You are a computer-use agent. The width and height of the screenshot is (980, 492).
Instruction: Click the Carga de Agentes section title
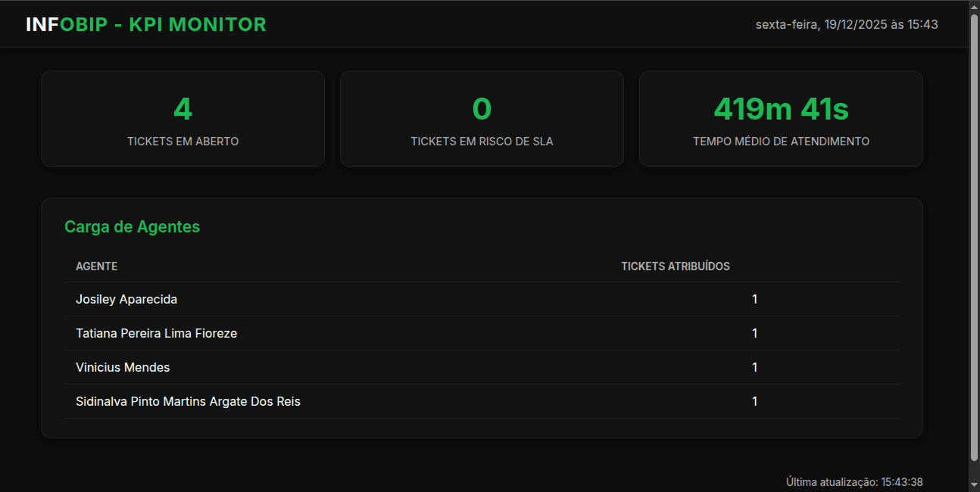(x=132, y=226)
